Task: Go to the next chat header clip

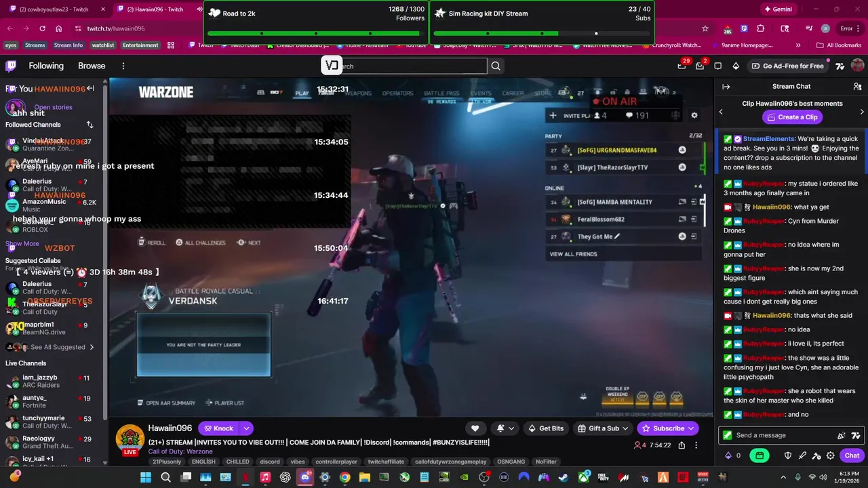Action: click(x=862, y=112)
